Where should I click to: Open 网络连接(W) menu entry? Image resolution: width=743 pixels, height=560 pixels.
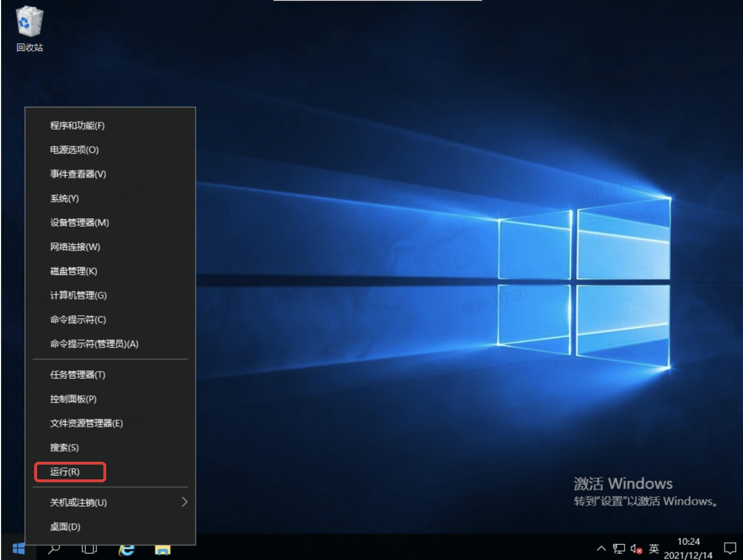110,247
